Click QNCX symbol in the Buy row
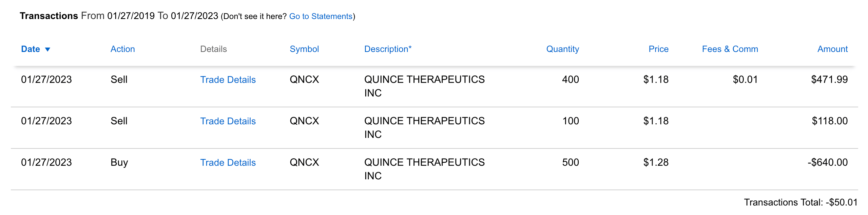The height and width of the screenshot is (215, 868). point(304,162)
